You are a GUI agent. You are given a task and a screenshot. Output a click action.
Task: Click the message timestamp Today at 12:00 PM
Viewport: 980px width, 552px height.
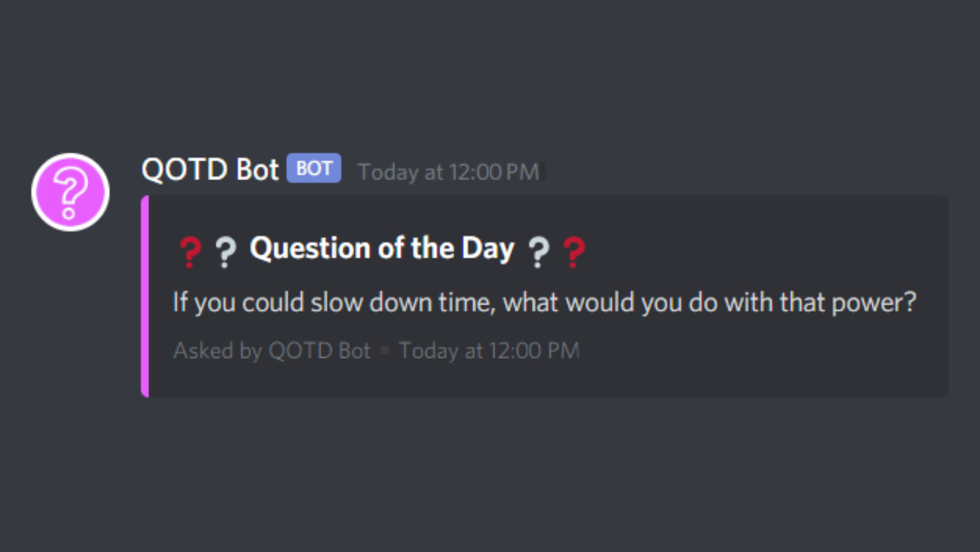point(449,172)
